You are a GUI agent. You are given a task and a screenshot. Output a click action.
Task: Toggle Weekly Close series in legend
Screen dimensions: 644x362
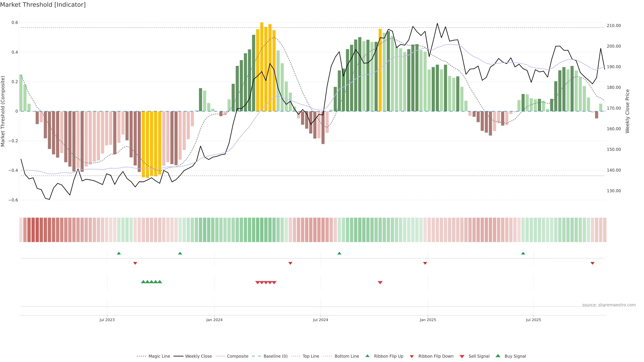[198, 356]
